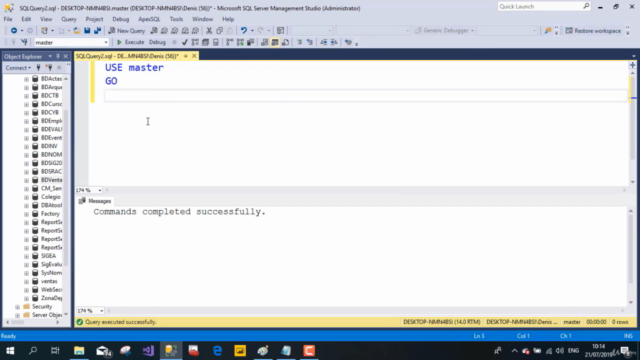This screenshot has height=360, width=640.
Task: Expand the Colegio database node
Action: 27,197
